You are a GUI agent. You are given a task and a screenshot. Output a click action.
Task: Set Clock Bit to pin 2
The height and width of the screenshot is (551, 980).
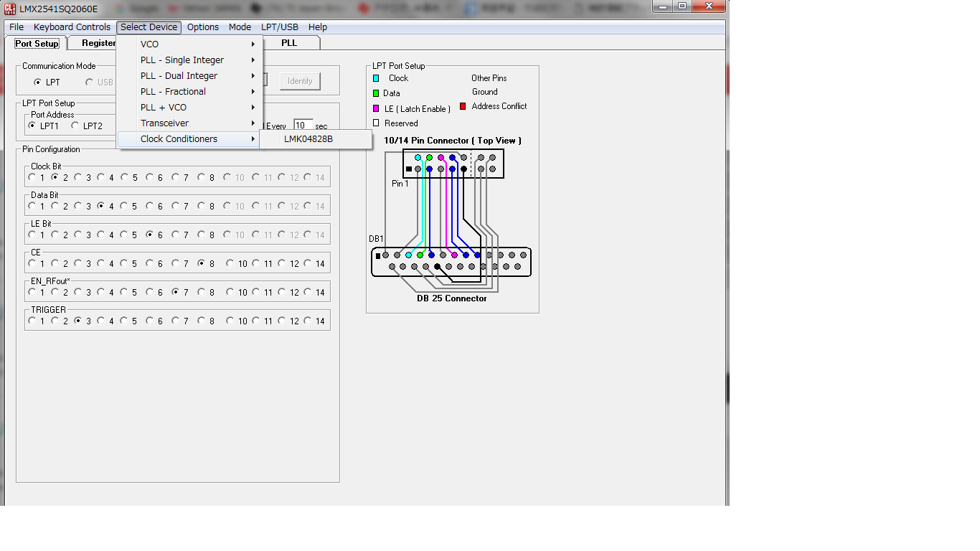tap(55, 177)
